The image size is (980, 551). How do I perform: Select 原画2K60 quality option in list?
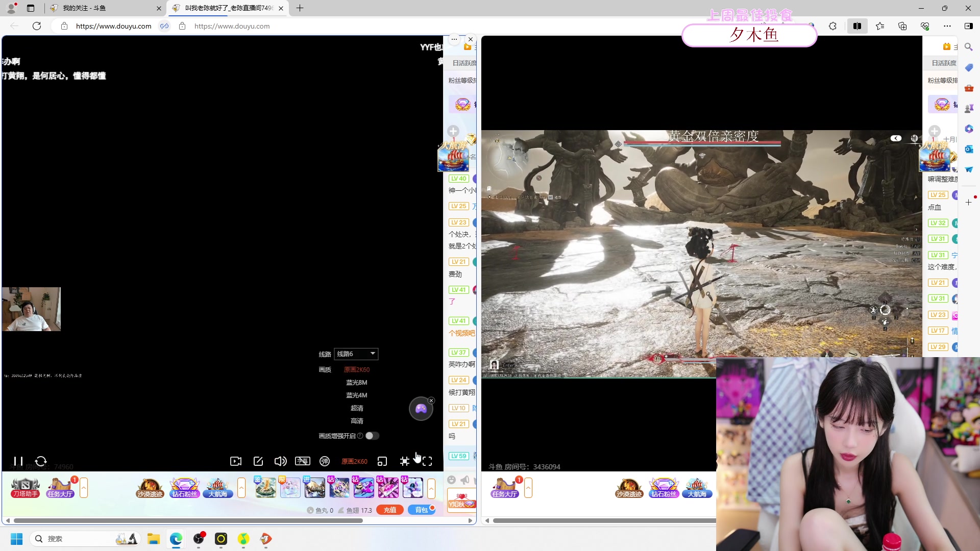tap(356, 370)
